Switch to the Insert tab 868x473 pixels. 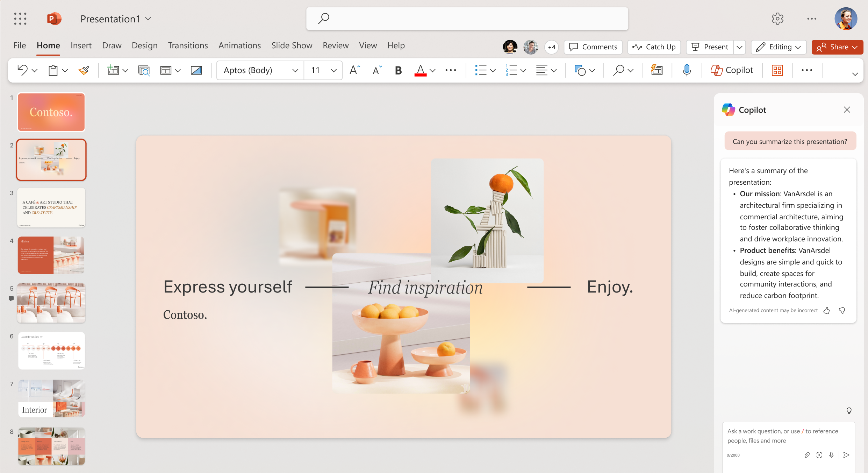81,45
